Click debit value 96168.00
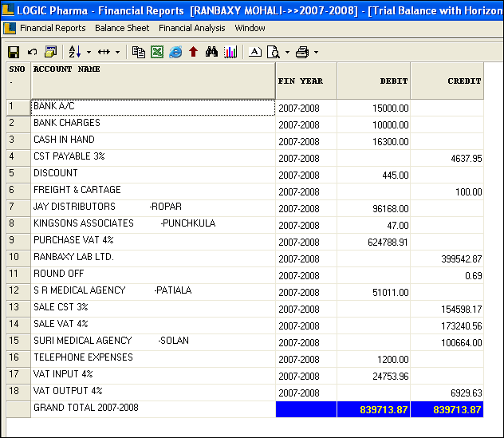This screenshot has width=504, height=438. 390,208
